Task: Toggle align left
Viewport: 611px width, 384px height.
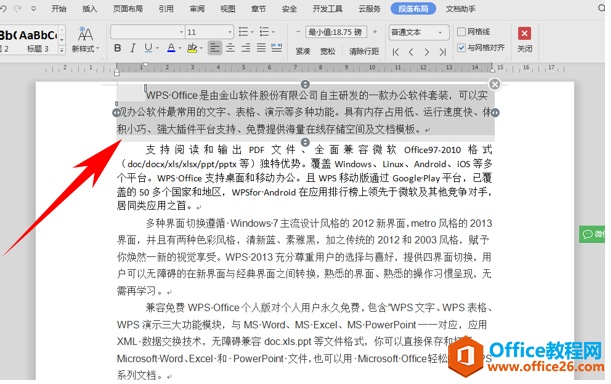Action: (x=215, y=48)
